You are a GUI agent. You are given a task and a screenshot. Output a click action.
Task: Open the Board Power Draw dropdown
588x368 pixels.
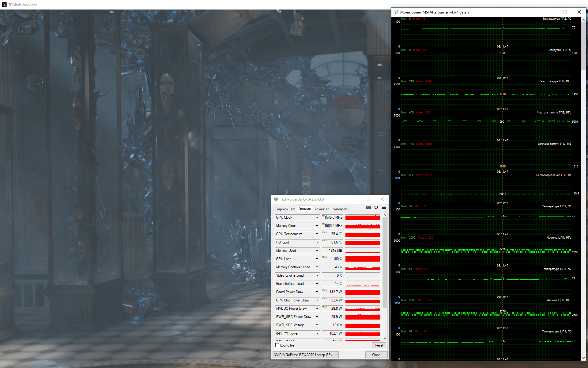[317, 292]
